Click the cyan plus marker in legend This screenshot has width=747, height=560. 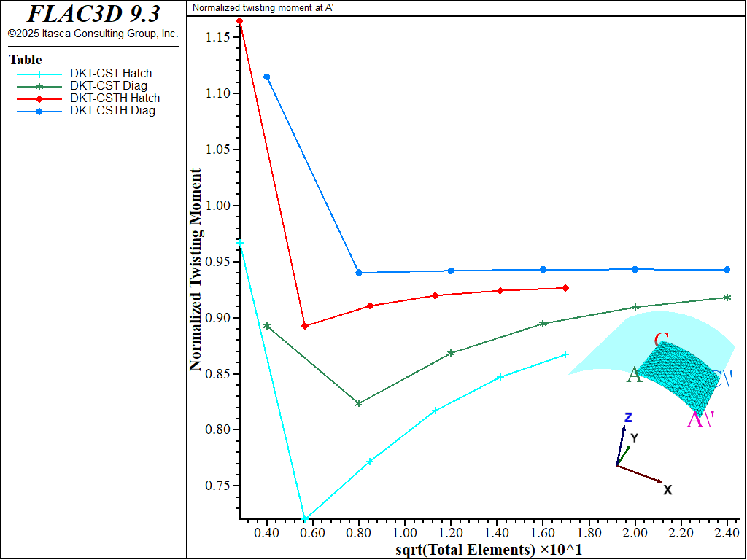click(40, 74)
